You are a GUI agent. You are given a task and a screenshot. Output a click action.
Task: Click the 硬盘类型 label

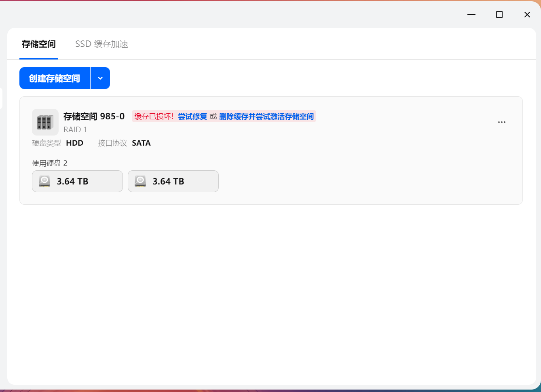tap(46, 143)
